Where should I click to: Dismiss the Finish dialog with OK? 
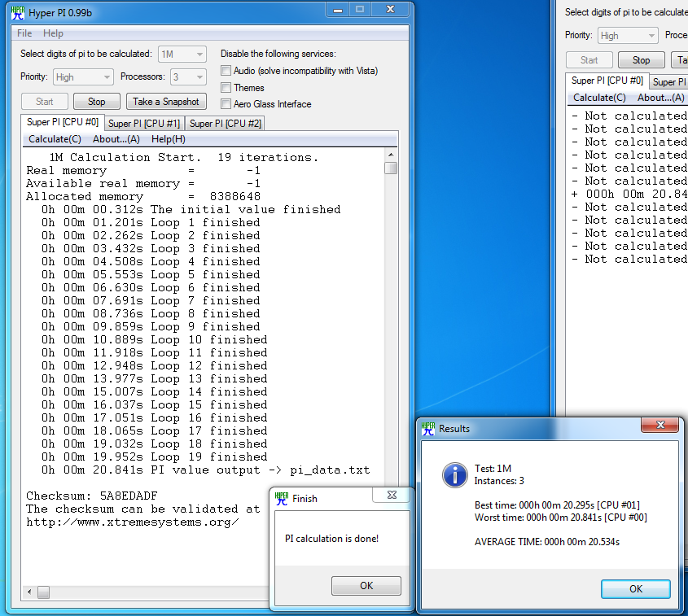[x=366, y=585]
